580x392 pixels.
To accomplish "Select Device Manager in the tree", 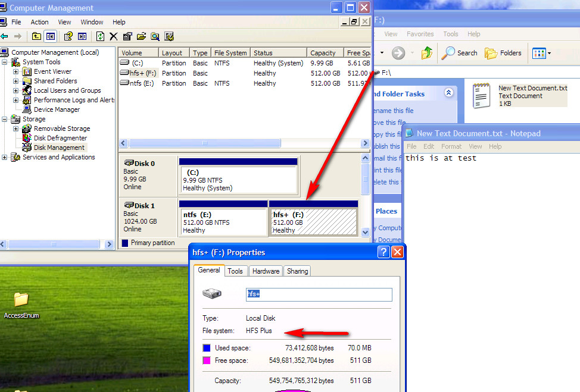I will [57, 109].
